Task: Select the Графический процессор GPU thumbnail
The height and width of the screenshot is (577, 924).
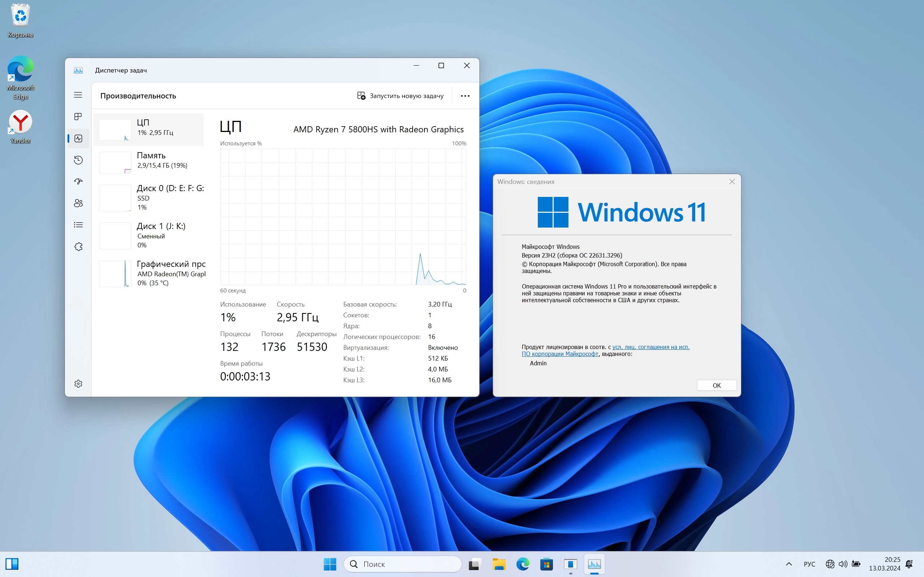Action: (x=114, y=273)
